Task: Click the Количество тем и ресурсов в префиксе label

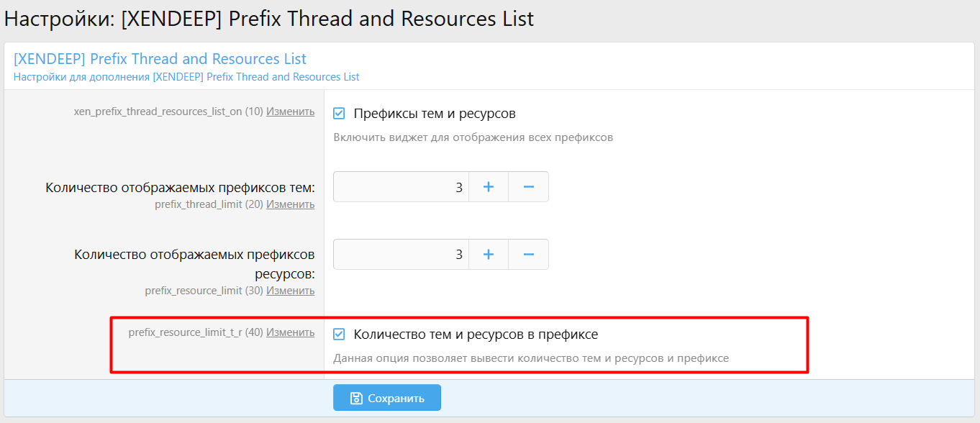Action: coord(476,335)
